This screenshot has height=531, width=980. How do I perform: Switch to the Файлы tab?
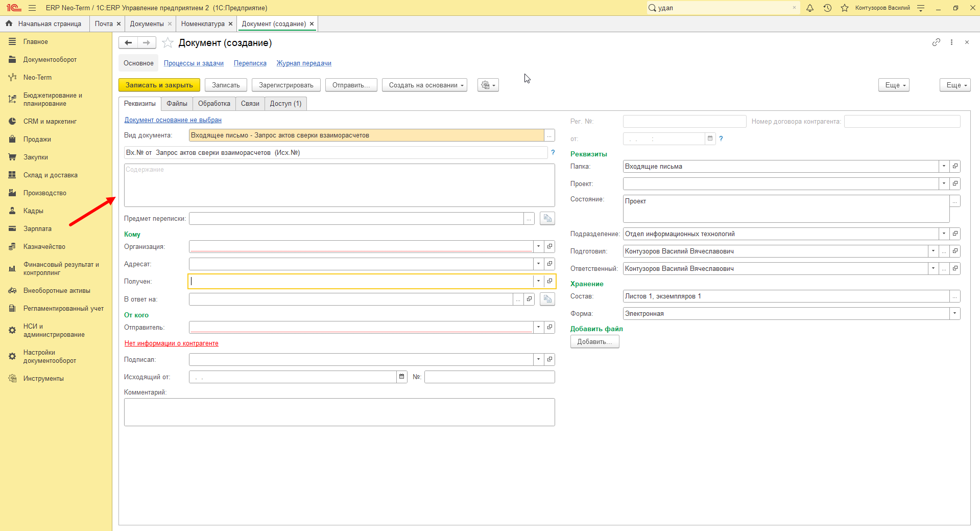177,103
